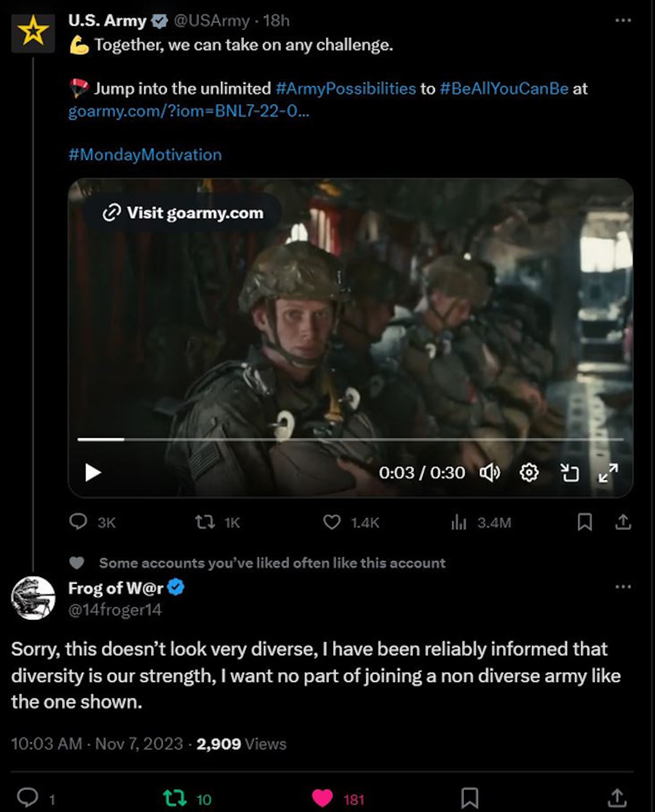Enter video fullscreen mode

pos(608,473)
